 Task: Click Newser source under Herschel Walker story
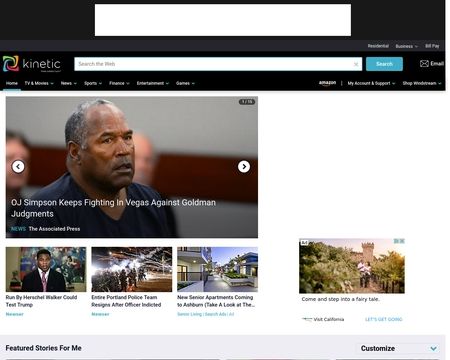[15, 314]
